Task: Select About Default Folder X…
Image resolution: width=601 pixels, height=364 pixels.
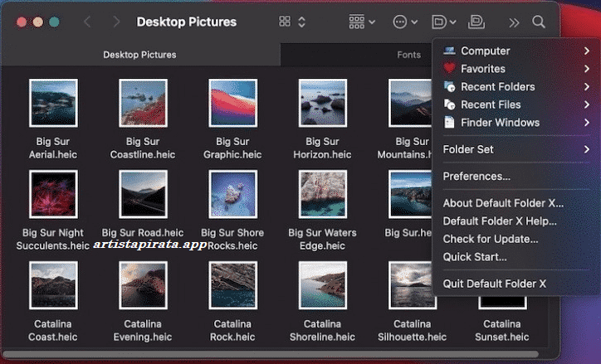Action: (x=515, y=203)
